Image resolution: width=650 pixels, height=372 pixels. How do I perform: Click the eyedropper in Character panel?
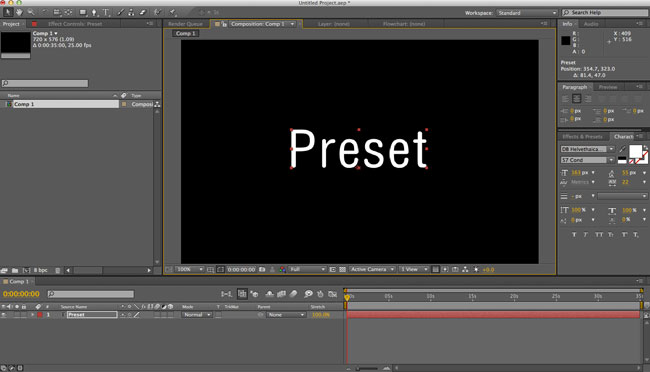pyautogui.click(x=622, y=149)
